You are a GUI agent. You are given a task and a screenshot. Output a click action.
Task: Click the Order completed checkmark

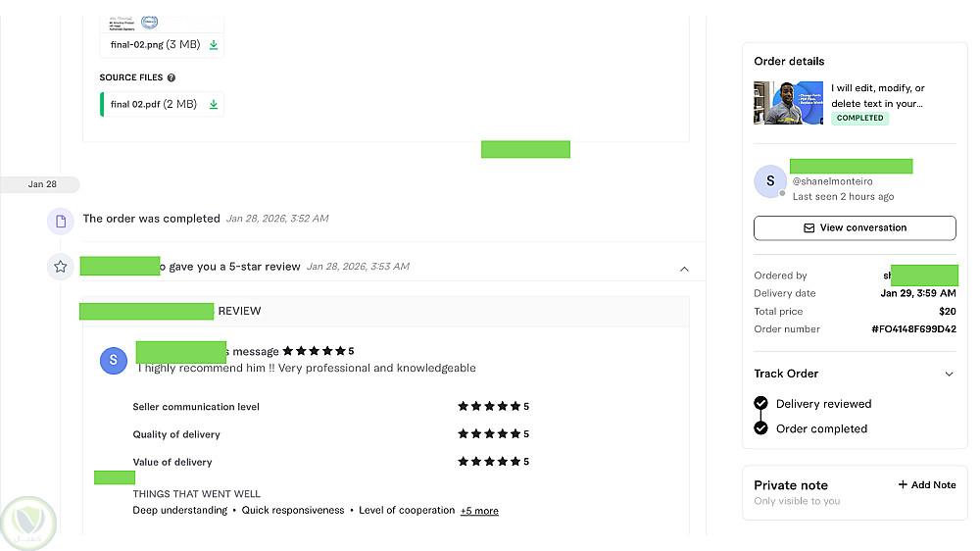[x=760, y=427]
